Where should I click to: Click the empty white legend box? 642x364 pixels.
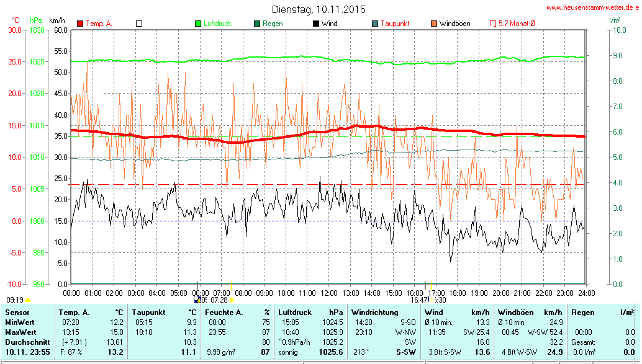139,24
